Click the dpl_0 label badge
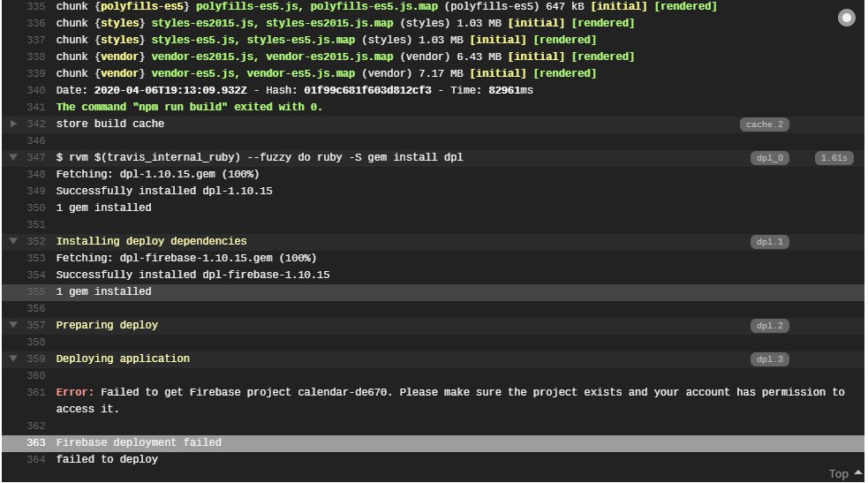The height and width of the screenshot is (483, 868). pyautogui.click(x=769, y=158)
